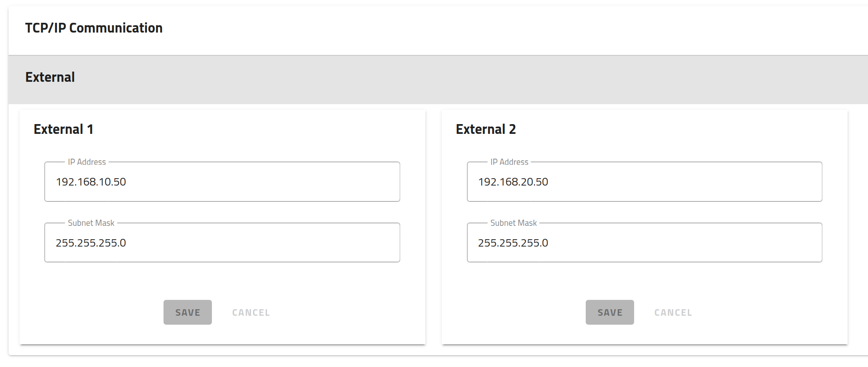Click the IP Address label in External 1
Screen dimensions: 868x367
click(x=87, y=162)
